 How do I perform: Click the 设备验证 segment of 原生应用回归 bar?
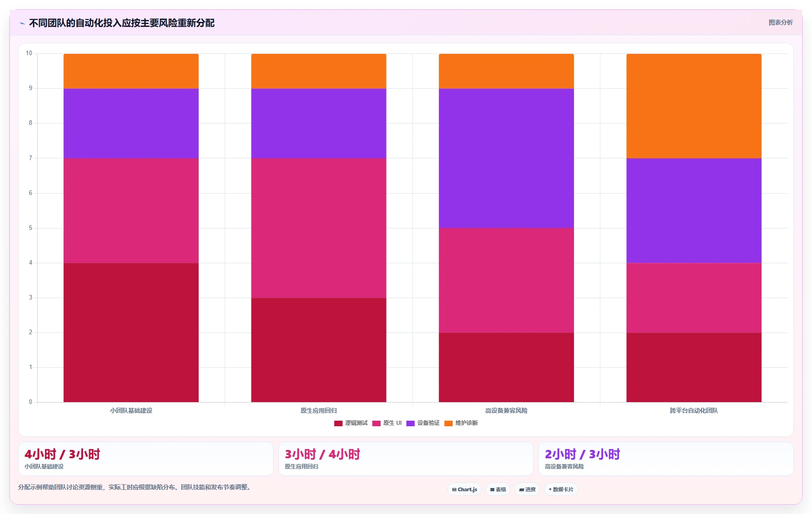(319, 124)
